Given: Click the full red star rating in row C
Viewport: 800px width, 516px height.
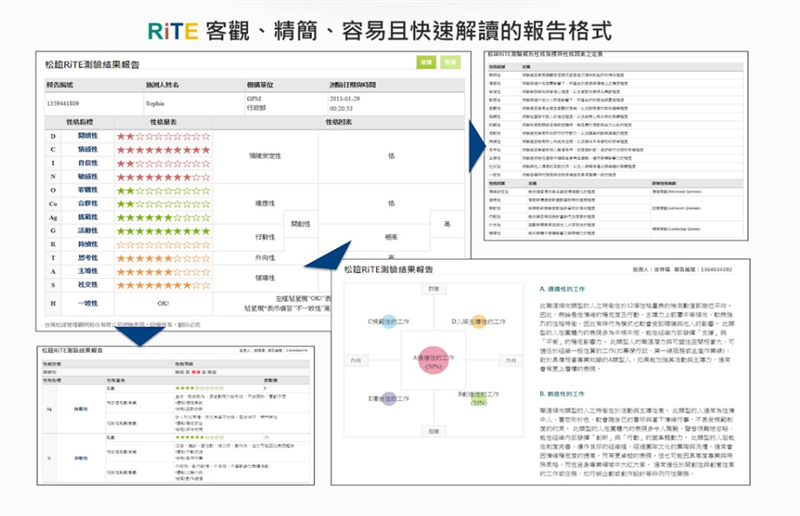Looking at the screenshot, I should click(163, 150).
